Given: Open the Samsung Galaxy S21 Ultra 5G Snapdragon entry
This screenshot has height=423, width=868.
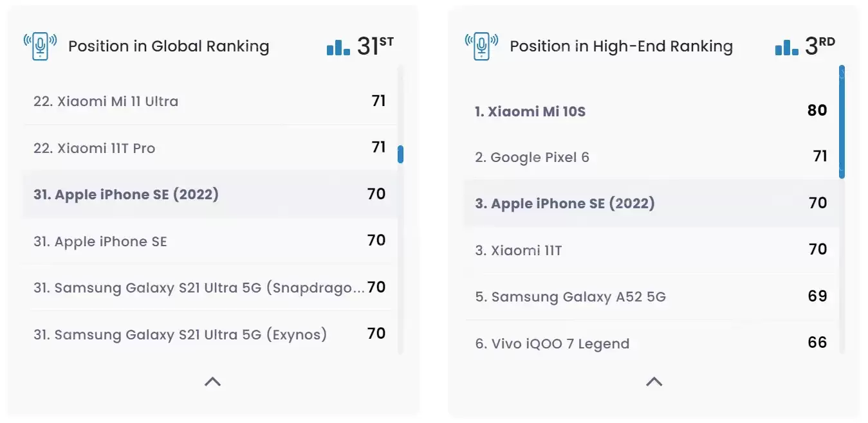Looking at the screenshot, I should (x=199, y=288).
